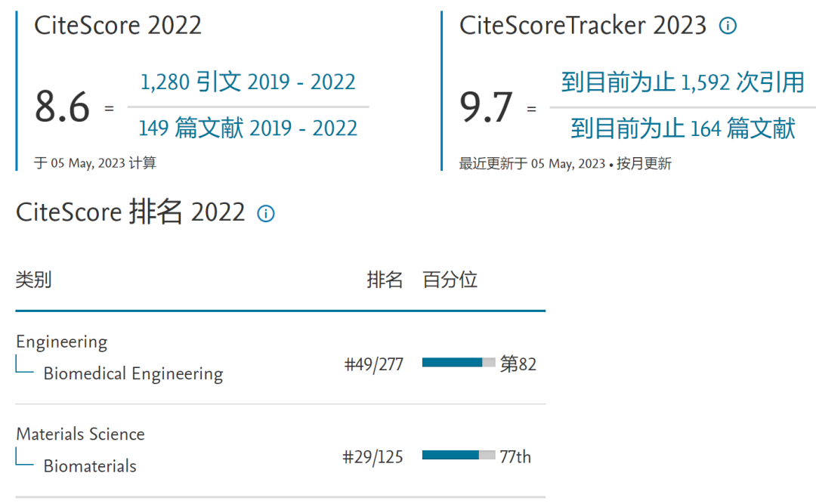Click 最近更新于 05 May, 2023 text
Image resolution: width=816 pixels, height=504 pixels.
click(x=532, y=163)
